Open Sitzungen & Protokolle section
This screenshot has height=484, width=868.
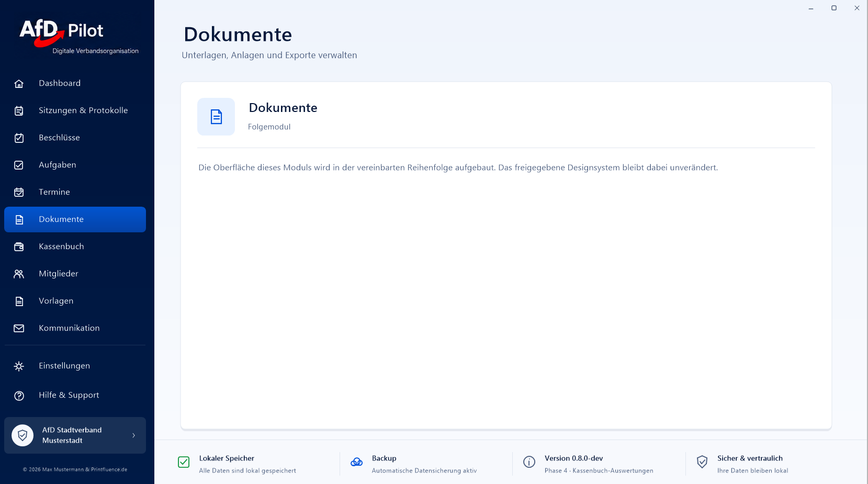83,110
